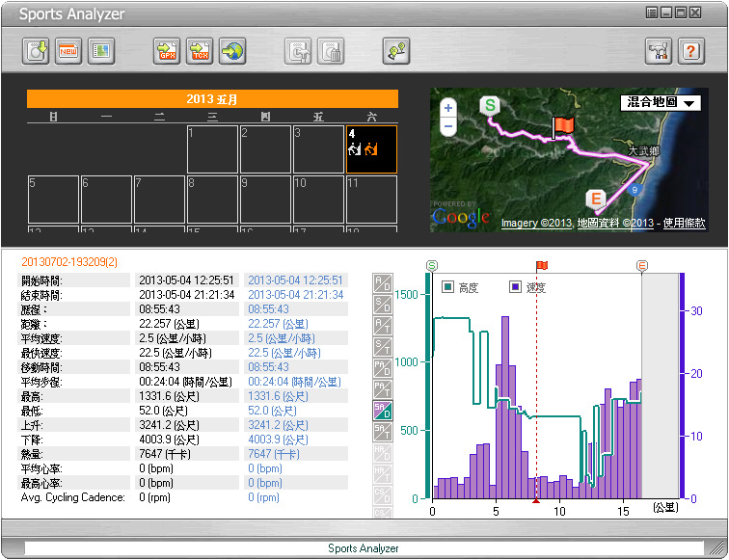Open the help question mark icon
This screenshot has height=560, width=729.
pos(690,51)
